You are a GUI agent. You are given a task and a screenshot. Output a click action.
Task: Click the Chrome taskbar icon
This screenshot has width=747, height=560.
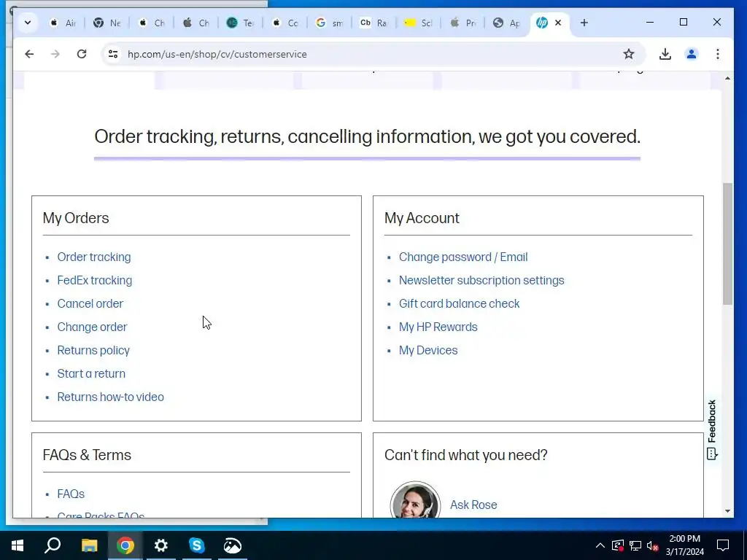pyautogui.click(x=125, y=545)
